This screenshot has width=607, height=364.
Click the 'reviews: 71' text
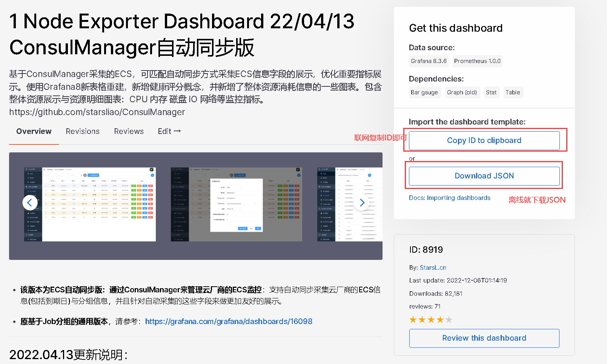(x=425, y=306)
